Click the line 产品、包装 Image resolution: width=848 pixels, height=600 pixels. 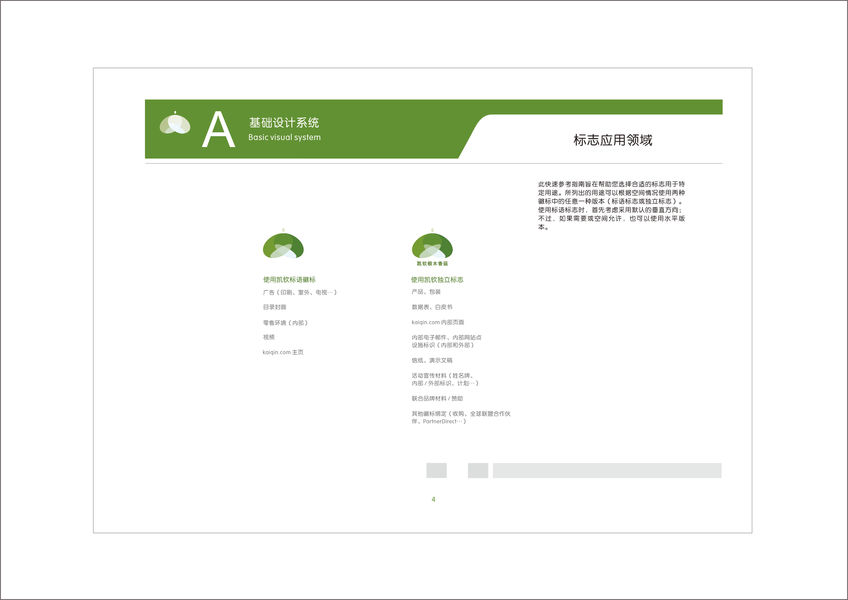point(426,292)
